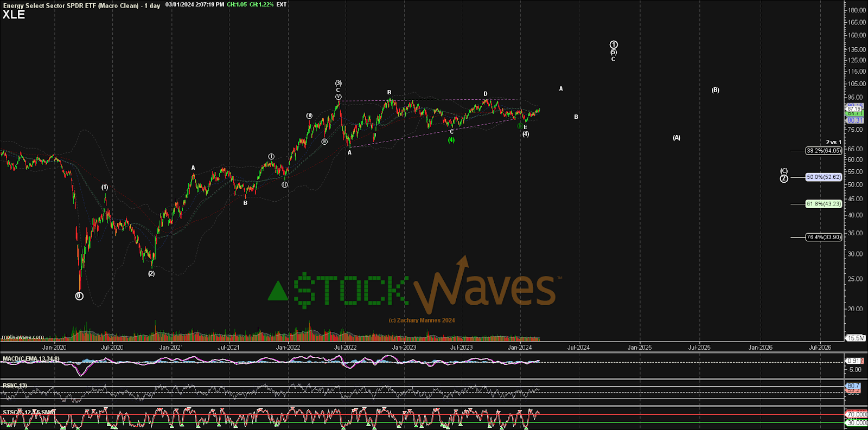Viewport: 868px width, 430px height.
Task: Click the 30.0000 stochastic level tag
Action: click(x=857, y=422)
